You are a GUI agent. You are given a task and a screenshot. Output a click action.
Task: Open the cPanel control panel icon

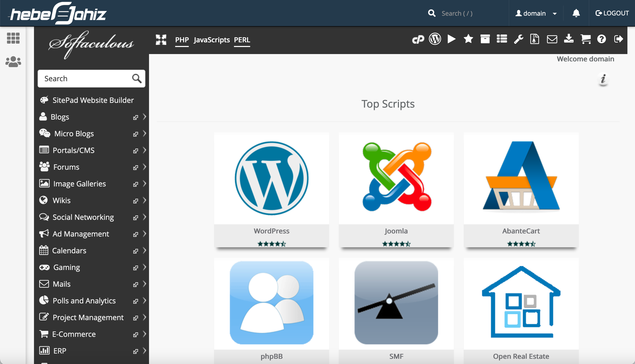coord(418,39)
